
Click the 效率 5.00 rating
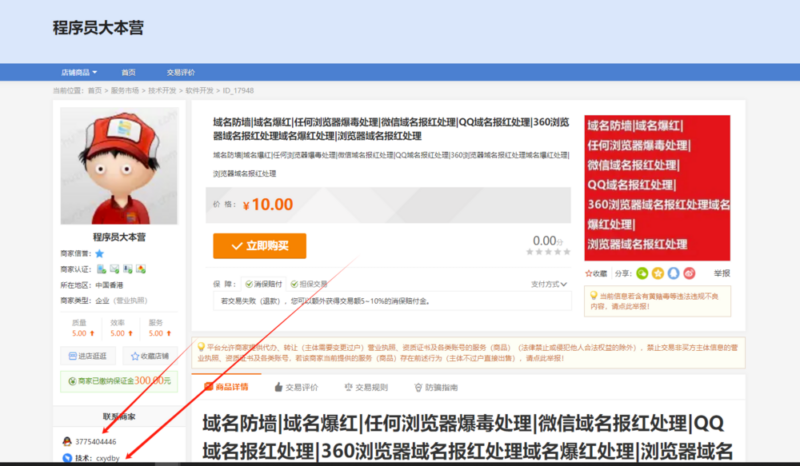[119, 328]
